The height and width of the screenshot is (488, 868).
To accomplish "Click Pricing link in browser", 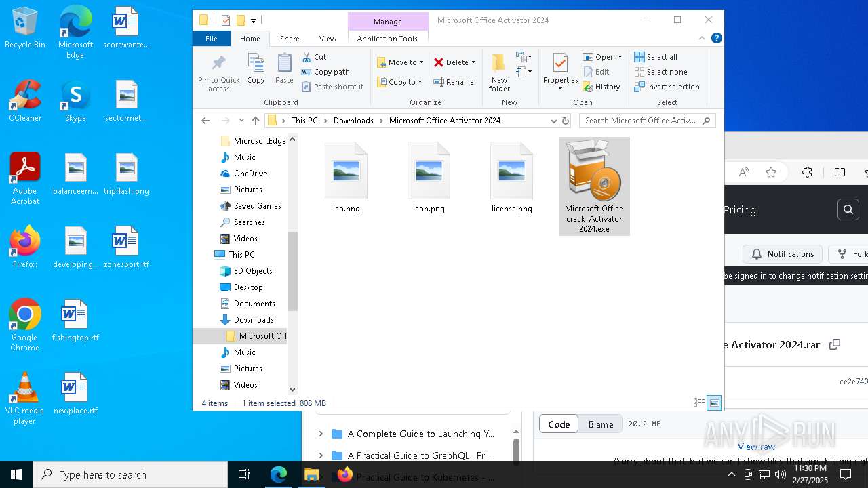I will [739, 210].
